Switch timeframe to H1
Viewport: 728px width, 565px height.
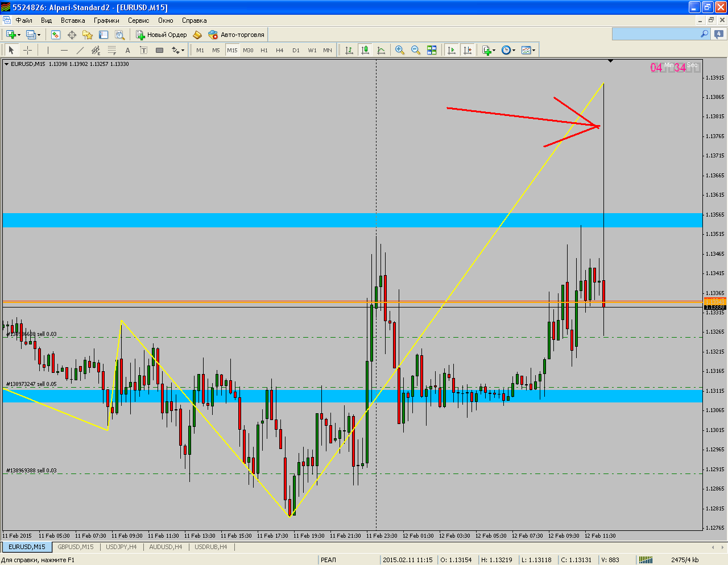tap(264, 50)
